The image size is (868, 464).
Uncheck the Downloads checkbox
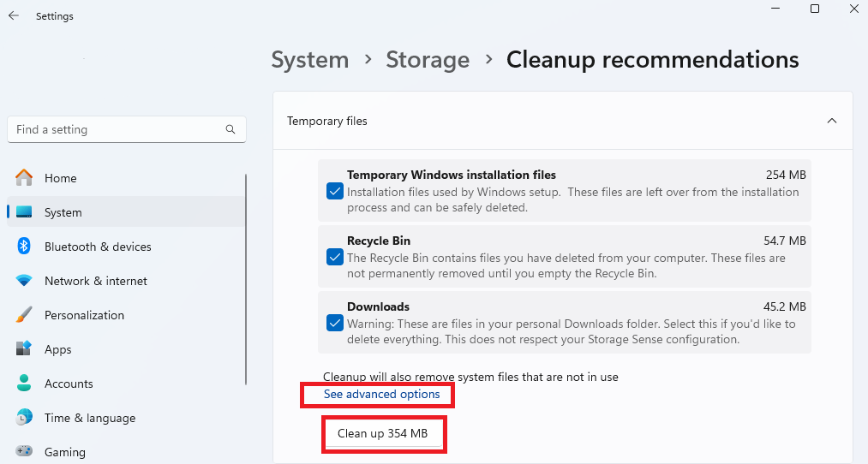pyautogui.click(x=335, y=323)
